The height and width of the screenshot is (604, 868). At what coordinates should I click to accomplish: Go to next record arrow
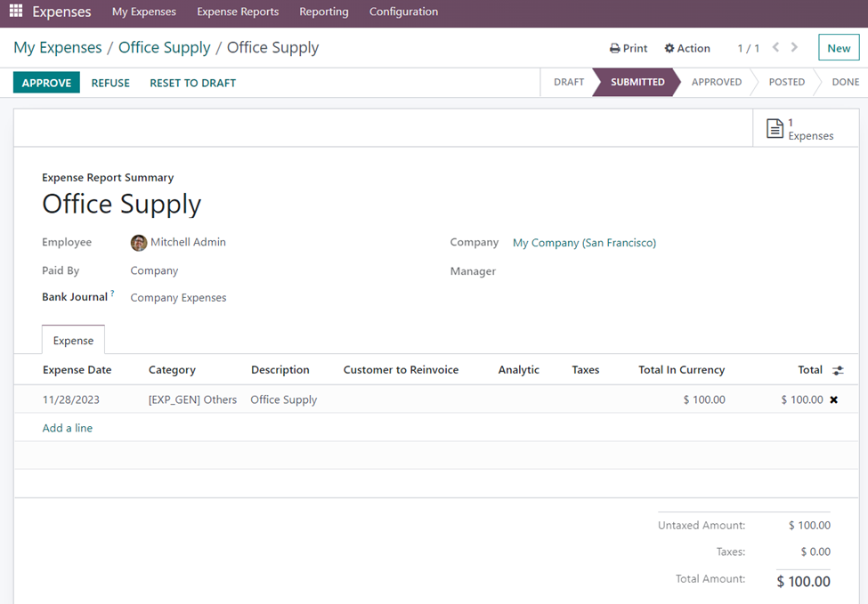tap(794, 48)
